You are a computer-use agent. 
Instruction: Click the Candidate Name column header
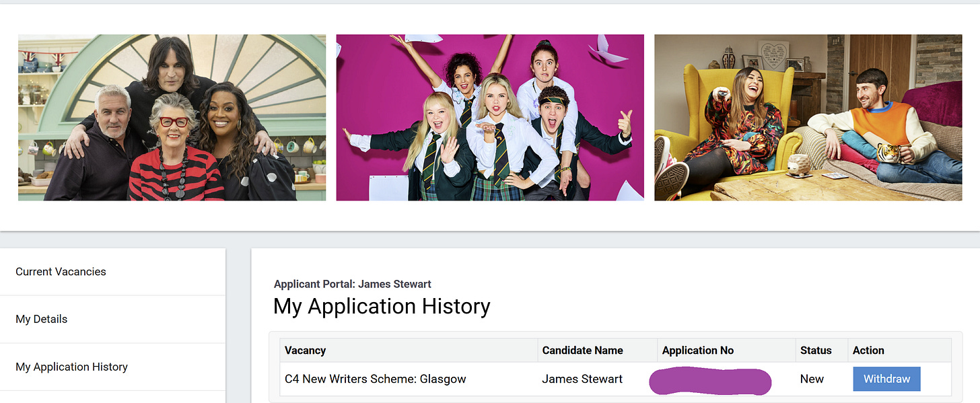coord(597,351)
